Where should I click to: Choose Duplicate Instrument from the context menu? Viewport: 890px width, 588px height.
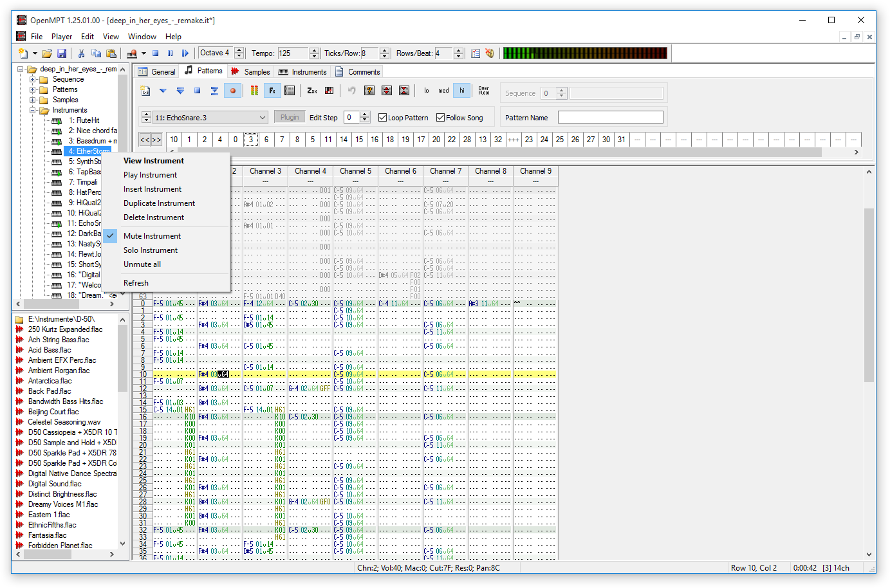[x=160, y=203]
